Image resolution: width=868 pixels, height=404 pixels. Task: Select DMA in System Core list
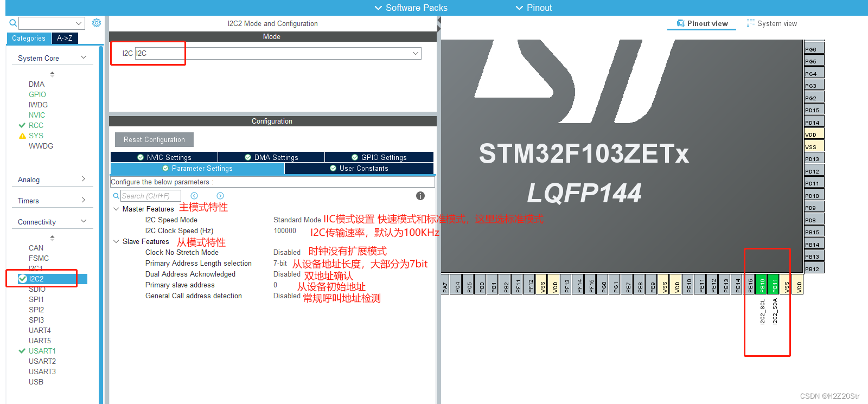click(x=36, y=84)
